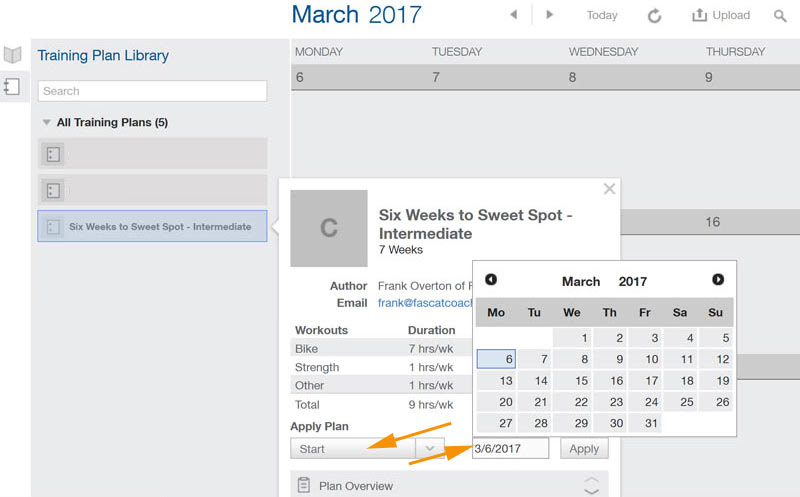This screenshot has height=497, width=800.
Task: Go to next month in calendar header
Action: click(549, 15)
